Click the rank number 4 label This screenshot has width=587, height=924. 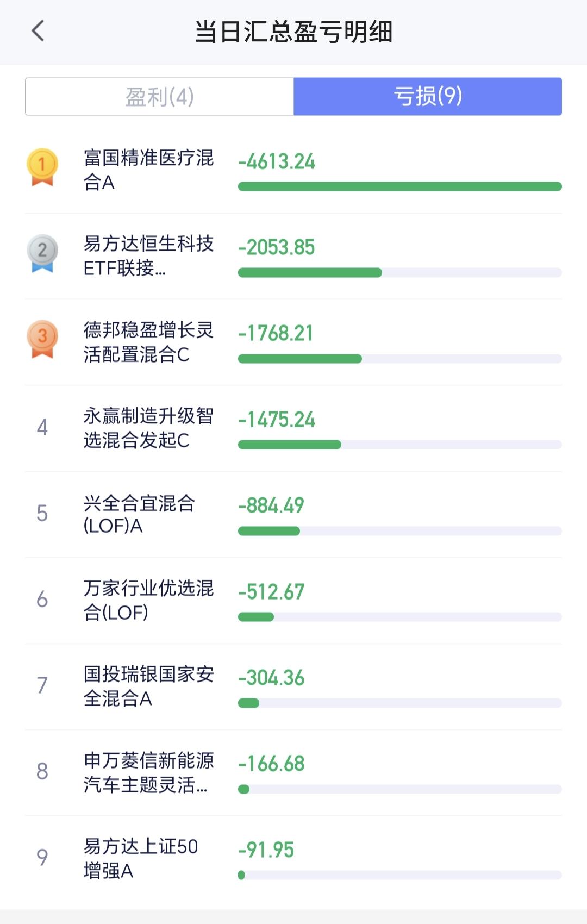tap(42, 427)
